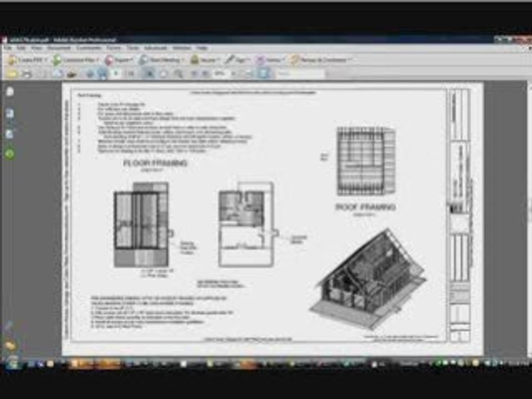The image size is (532, 399).
Task: Click the zoom in icon
Action: pos(205,74)
